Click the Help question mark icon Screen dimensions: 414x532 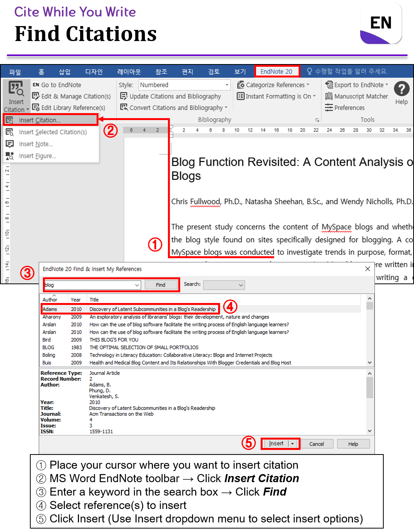(x=402, y=90)
